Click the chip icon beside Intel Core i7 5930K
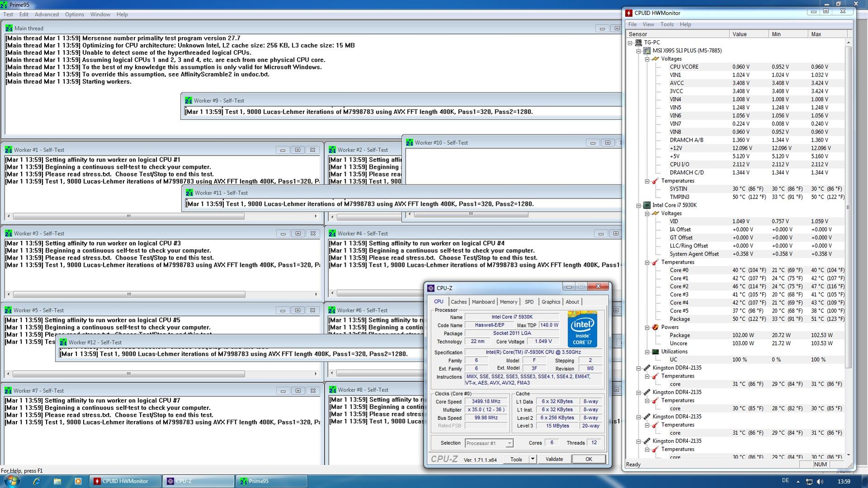Image resolution: width=868 pixels, height=488 pixels. pos(647,205)
